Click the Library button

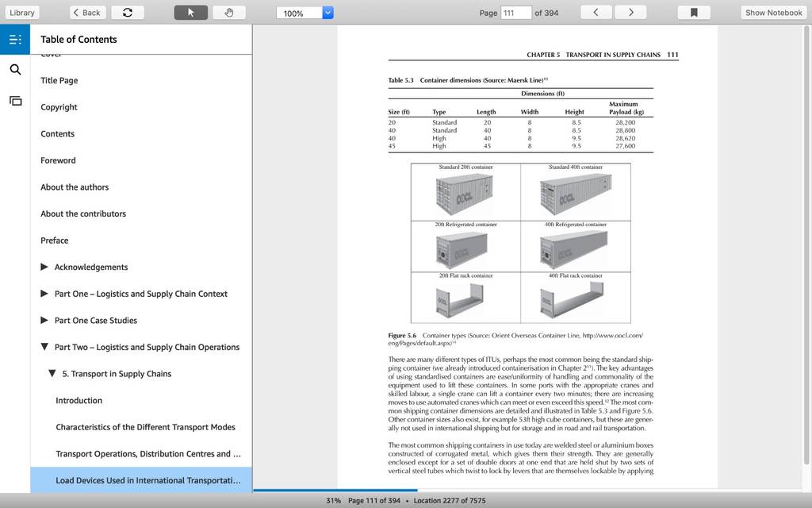[x=21, y=13]
